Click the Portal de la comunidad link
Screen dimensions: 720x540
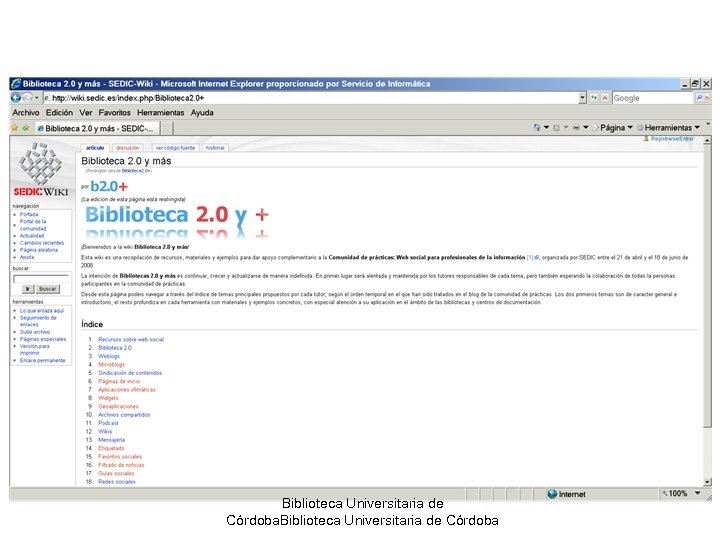[x=33, y=225]
